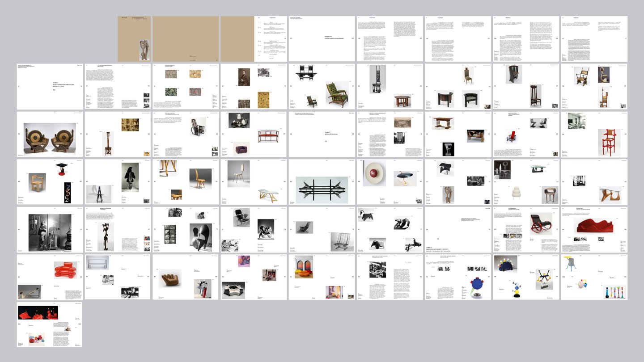Select text spread with black-and-white group photo
The width and height of the screenshot is (644, 362).
390,277
